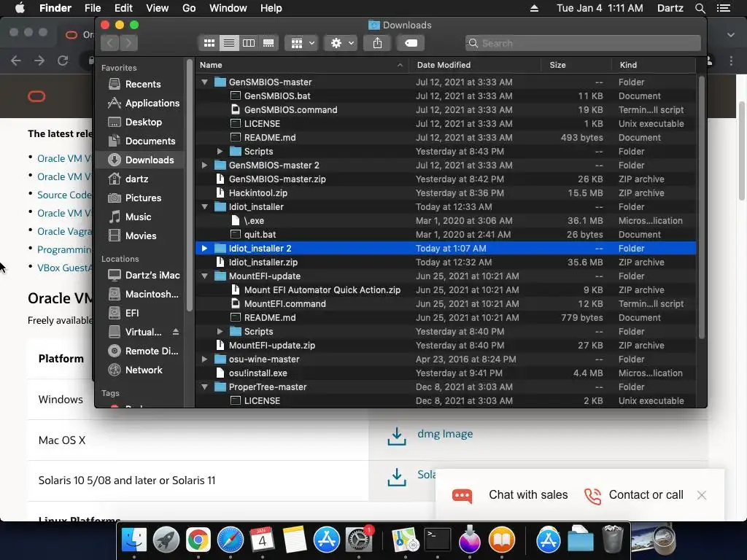The height and width of the screenshot is (560, 747).
Task: Select Dartz's iMac under Locations
Action: click(x=139, y=275)
